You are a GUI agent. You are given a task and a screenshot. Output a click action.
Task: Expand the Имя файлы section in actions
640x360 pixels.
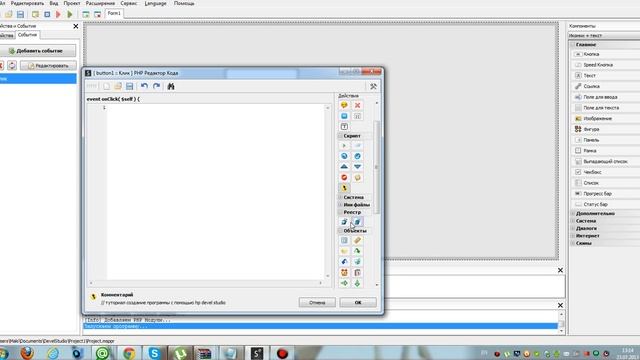(340, 204)
